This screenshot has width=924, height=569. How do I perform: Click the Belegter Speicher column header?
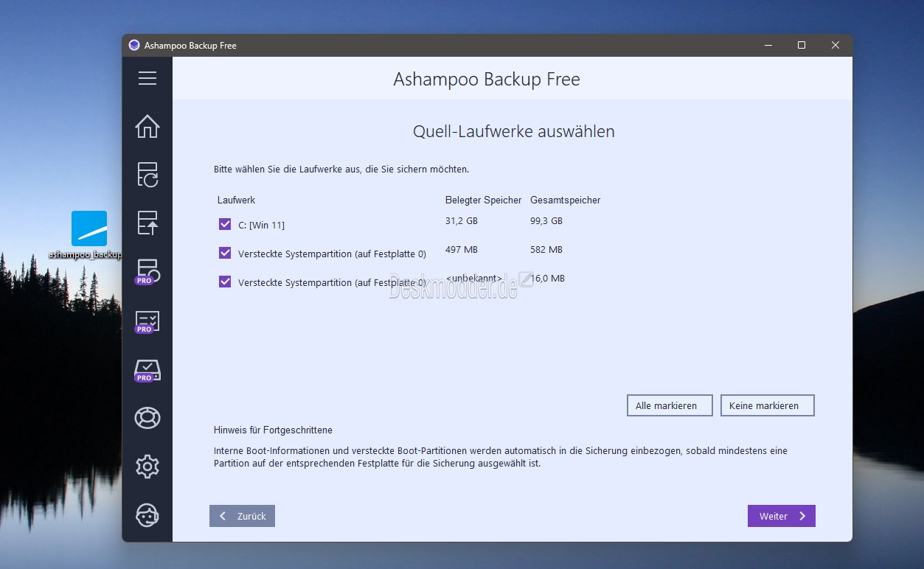(x=484, y=200)
